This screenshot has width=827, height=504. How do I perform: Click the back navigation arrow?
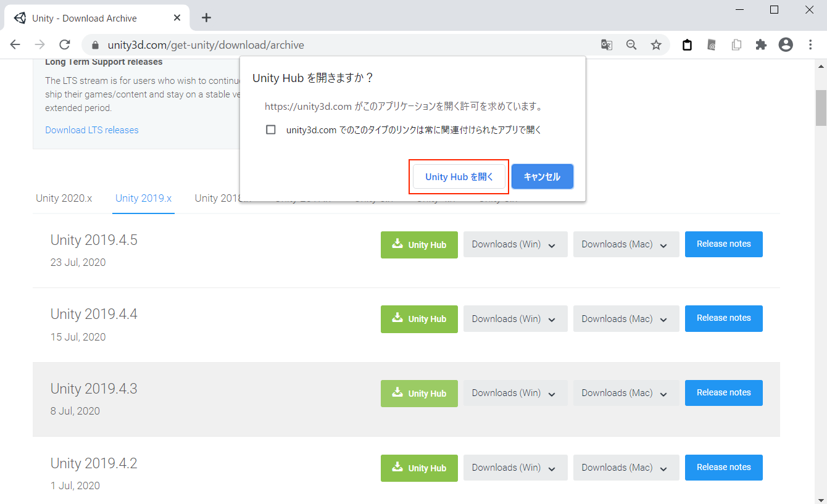15,45
